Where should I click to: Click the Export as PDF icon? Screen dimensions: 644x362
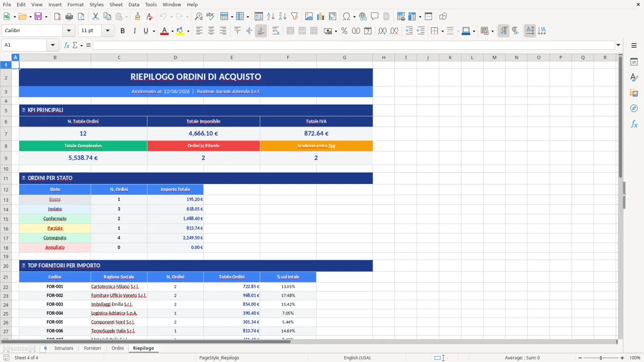pyautogui.click(x=57, y=17)
